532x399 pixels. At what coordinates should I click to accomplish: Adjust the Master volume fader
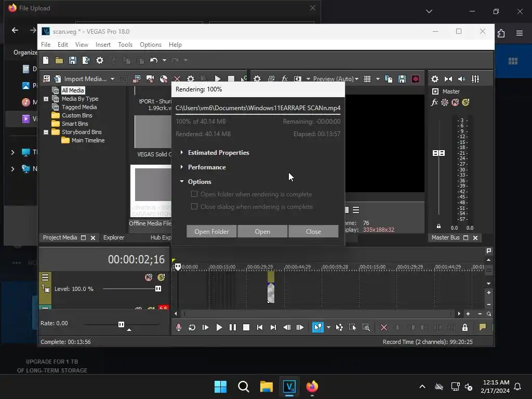click(438, 153)
